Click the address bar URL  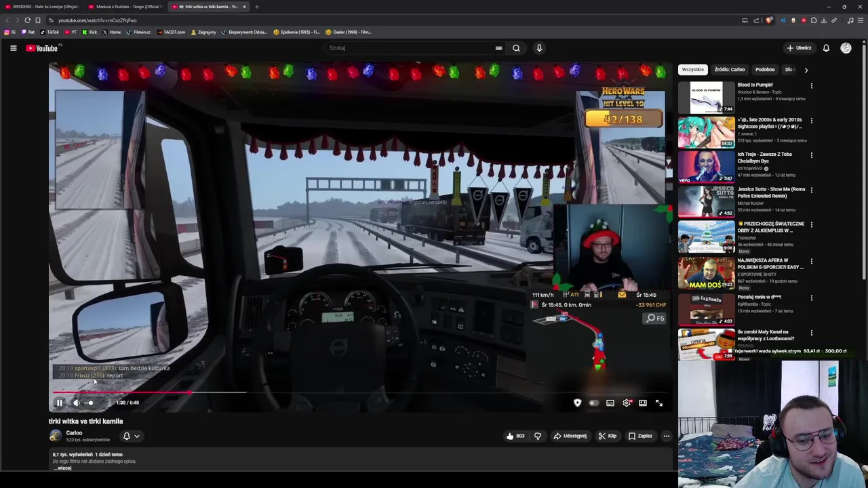[97, 20]
